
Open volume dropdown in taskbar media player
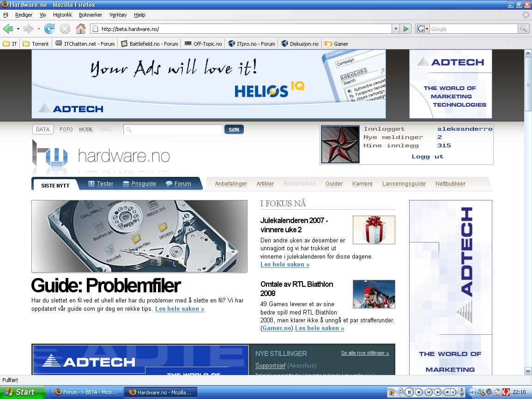pos(453,392)
